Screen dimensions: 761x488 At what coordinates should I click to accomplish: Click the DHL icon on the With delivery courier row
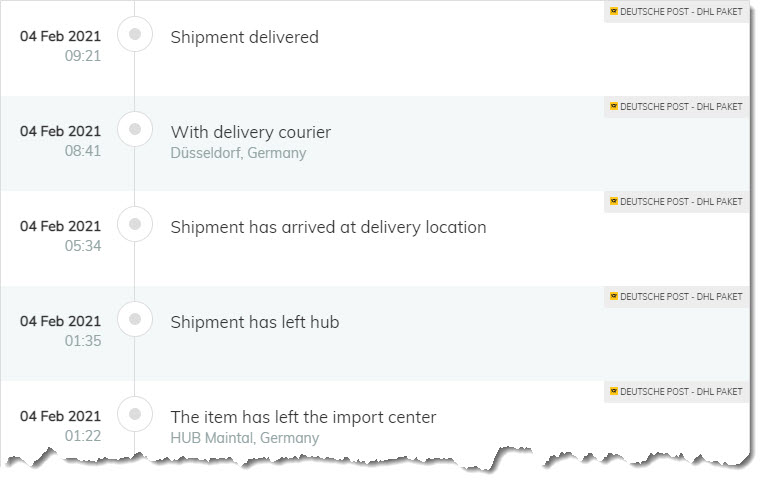(x=614, y=107)
